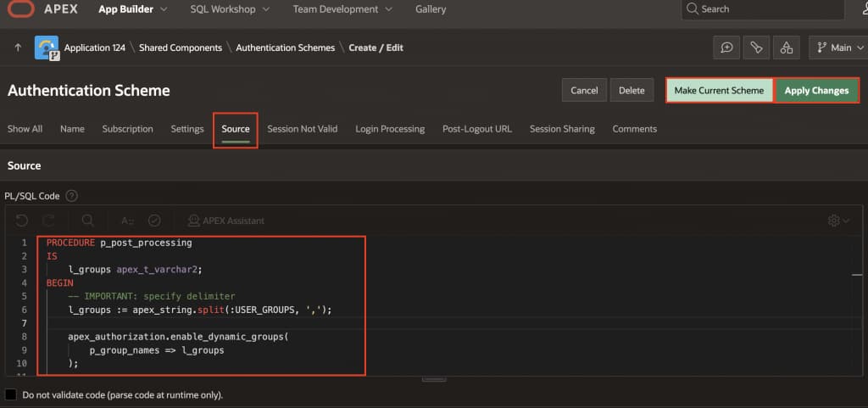
Task: Open the Shared Components shapes icon
Action: tap(787, 48)
